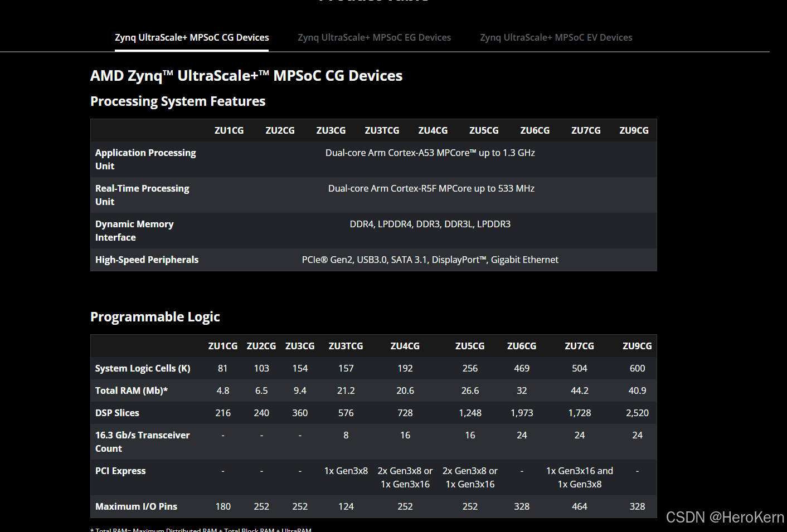Select Maximum I/O Pins value 124

[x=346, y=506]
